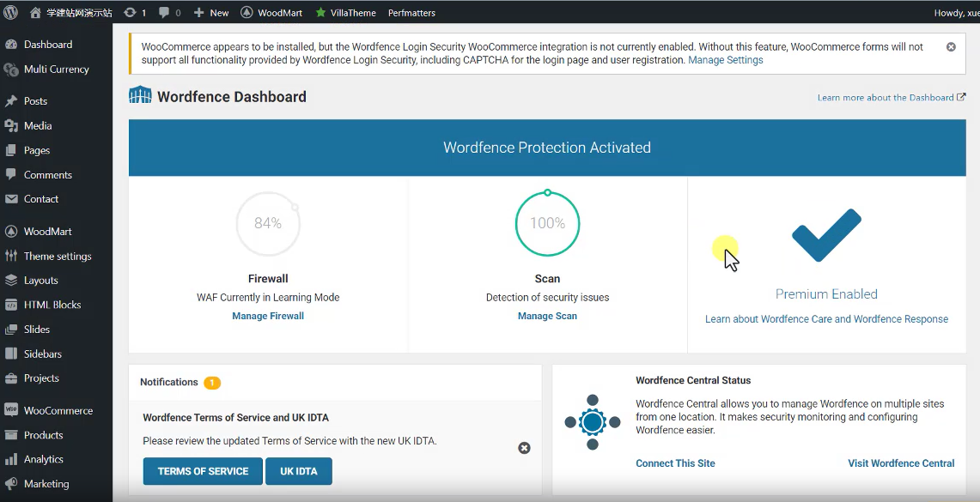Image resolution: width=980 pixels, height=502 pixels.
Task: Click the Contact envelope icon
Action: (11, 199)
